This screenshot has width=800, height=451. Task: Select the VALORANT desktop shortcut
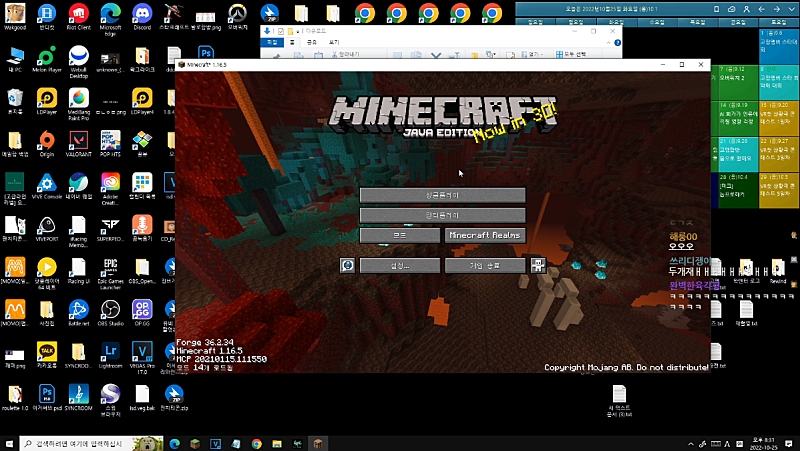click(x=79, y=144)
